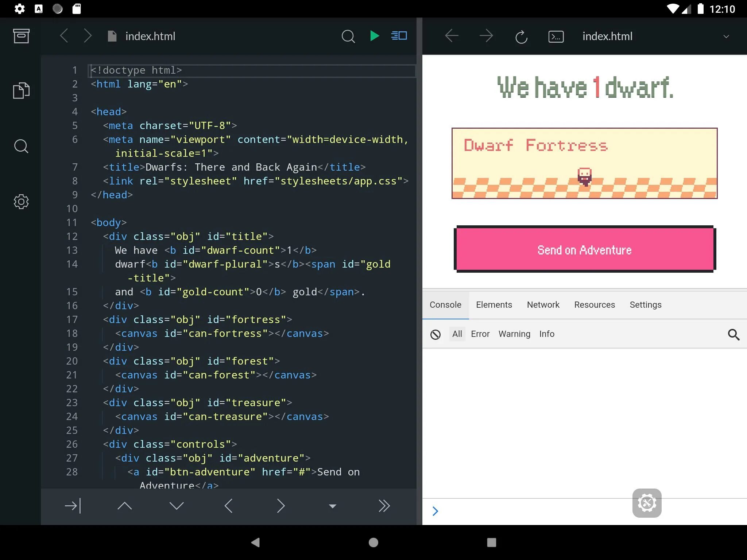Focus the console command input line
Screen dimensions: 747x560
[x=529, y=511]
